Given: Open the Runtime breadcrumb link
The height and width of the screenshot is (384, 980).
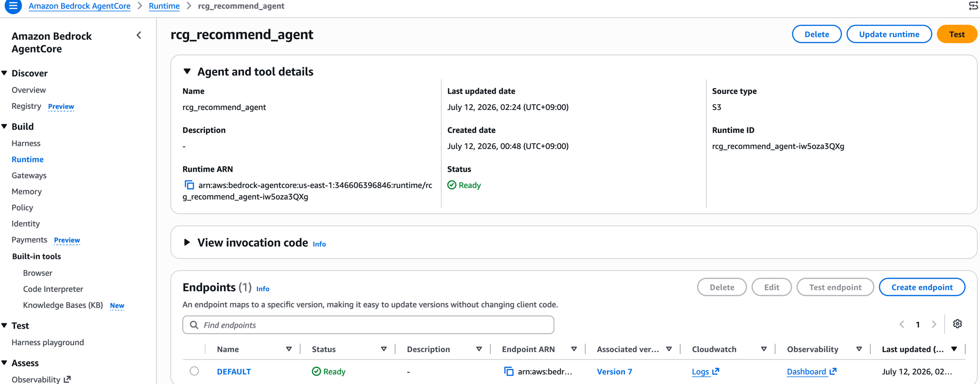Looking at the screenshot, I should tap(164, 6).
